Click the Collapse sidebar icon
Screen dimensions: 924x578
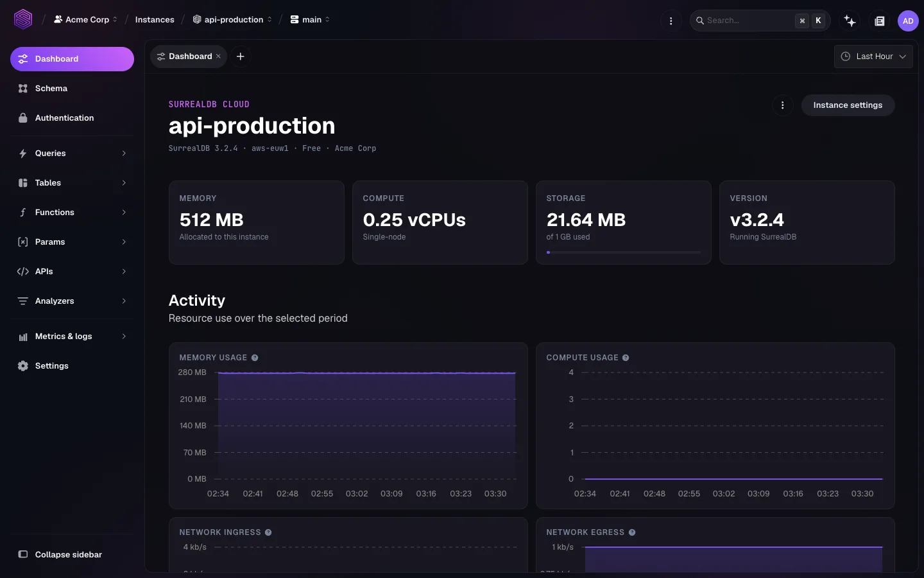click(x=23, y=555)
